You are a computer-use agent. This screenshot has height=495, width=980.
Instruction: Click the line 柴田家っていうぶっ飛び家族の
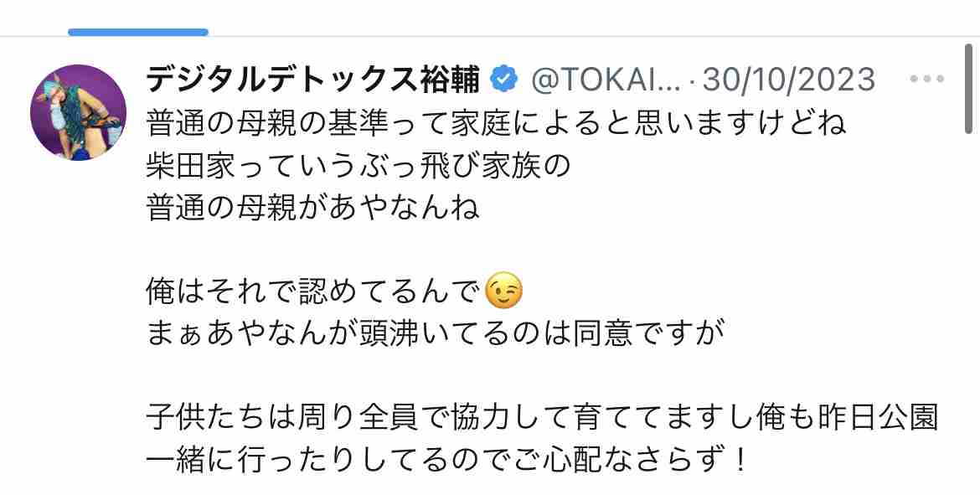(x=358, y=166)
